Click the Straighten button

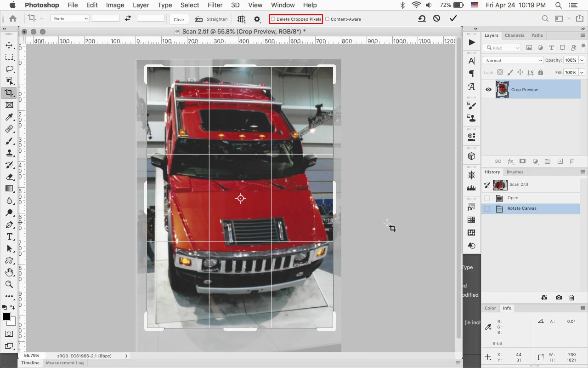click(212, 19)
